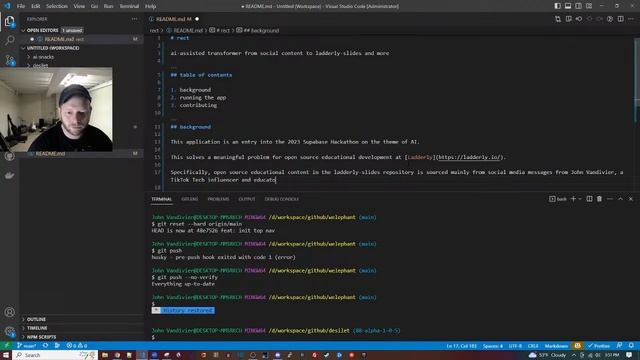Toggle Panel layout icon in title bar

click(568, 6)
